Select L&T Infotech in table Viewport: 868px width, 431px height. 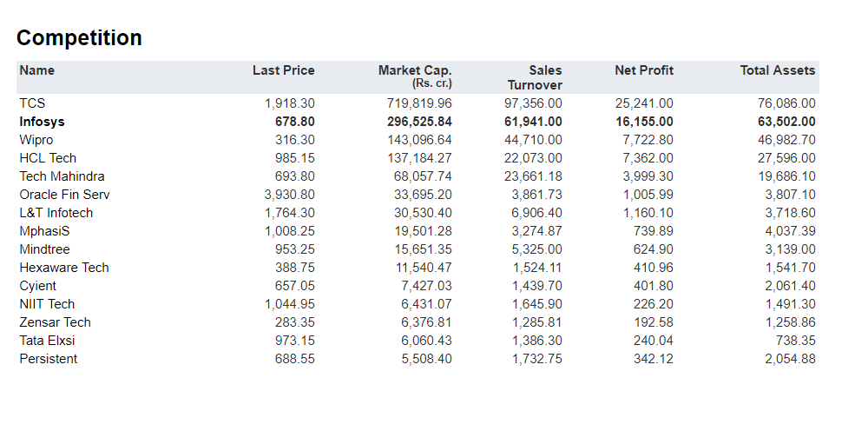[56, 213]
